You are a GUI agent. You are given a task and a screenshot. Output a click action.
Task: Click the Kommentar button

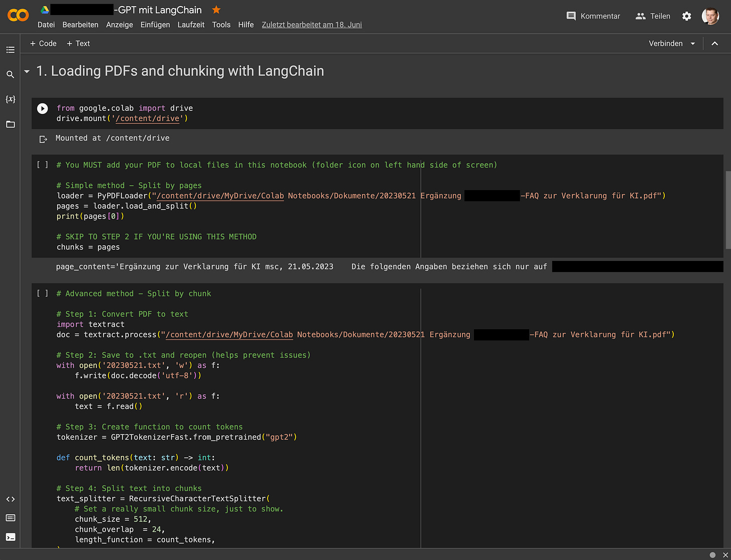(593, 16)
